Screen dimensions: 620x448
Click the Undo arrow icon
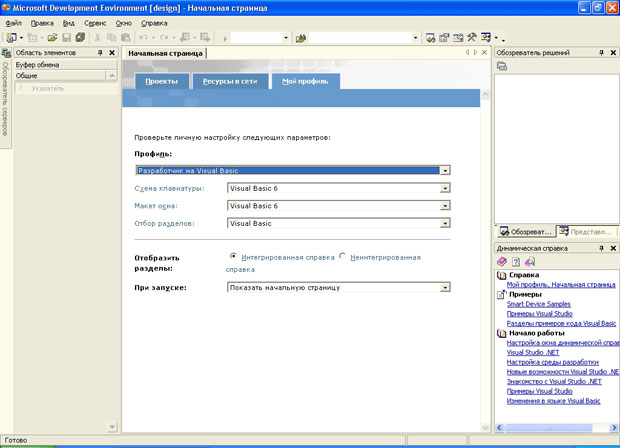143,38
